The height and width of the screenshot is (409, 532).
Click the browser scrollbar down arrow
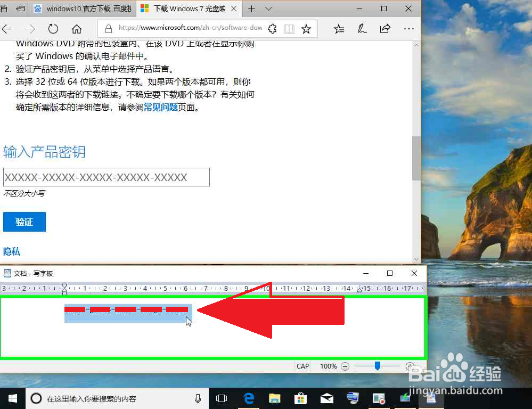pos(416,259)
